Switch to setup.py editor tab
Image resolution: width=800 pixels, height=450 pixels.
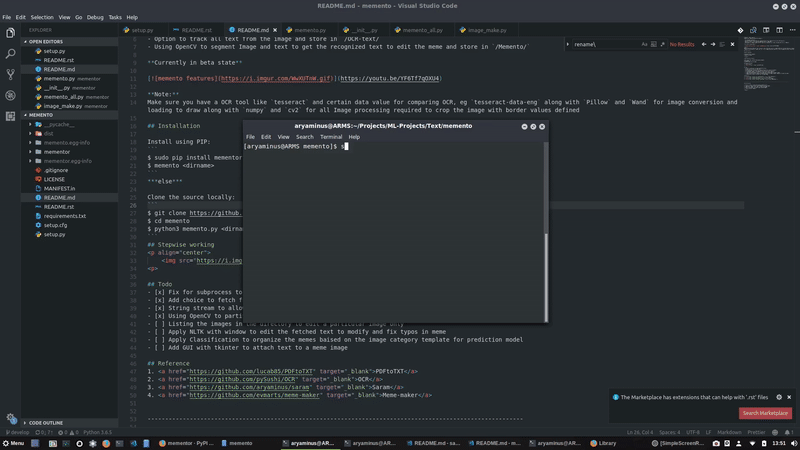141,30
